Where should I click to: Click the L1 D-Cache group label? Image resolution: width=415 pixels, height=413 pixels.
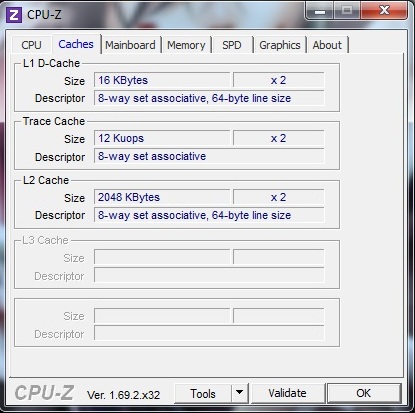pos(51,63)
